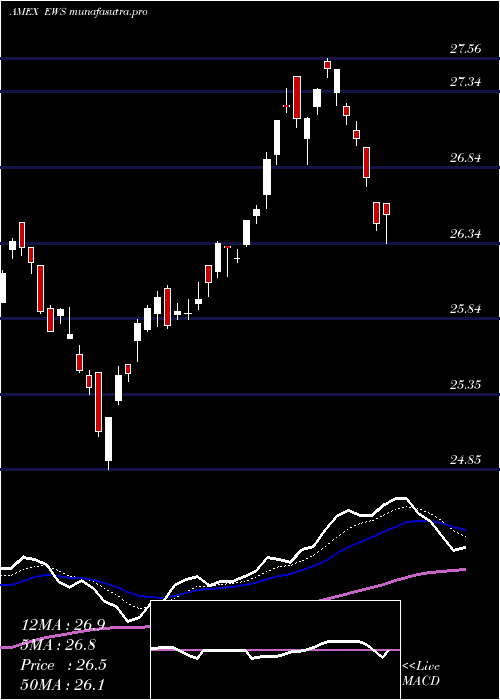Click the 27.56 price level label
The image size is (500, 700).
pyautogui.click(x=466, y=49)
